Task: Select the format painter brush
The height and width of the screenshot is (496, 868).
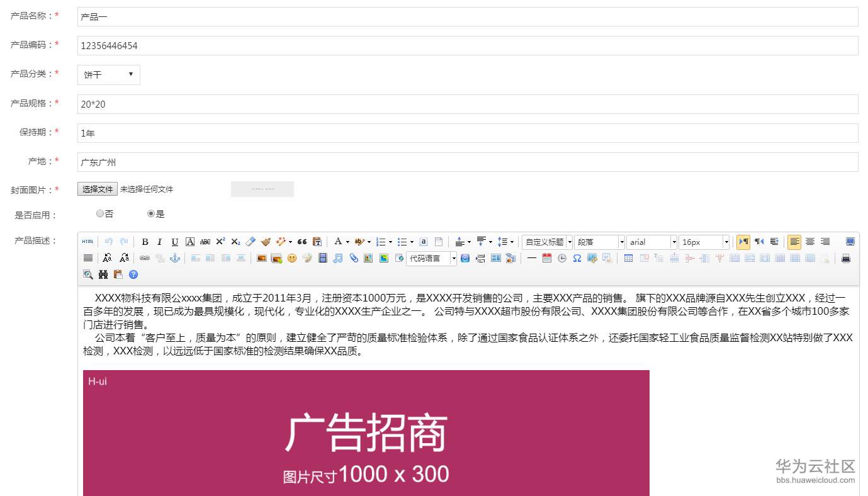Action: pyautogui.click(x=266, y=242)
